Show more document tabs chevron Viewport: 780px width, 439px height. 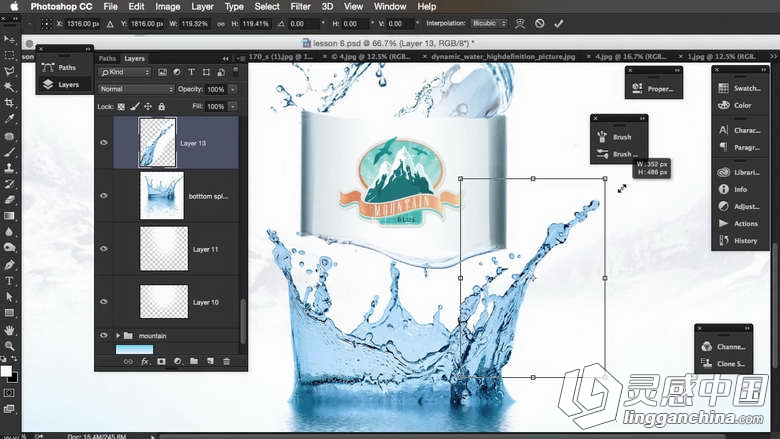pyautogui.click(x=773, y=57)
